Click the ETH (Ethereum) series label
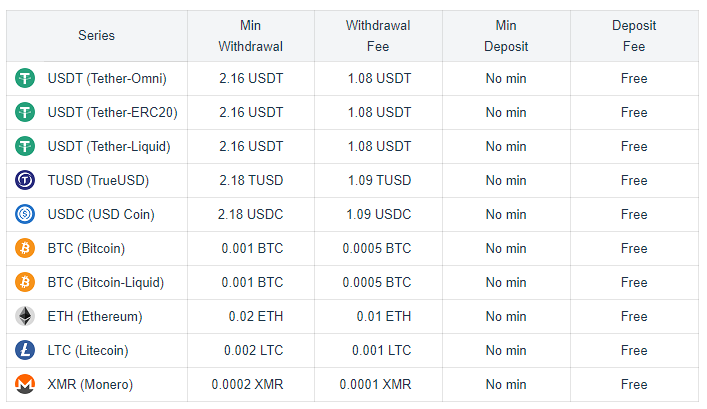 tap(95, 317)
